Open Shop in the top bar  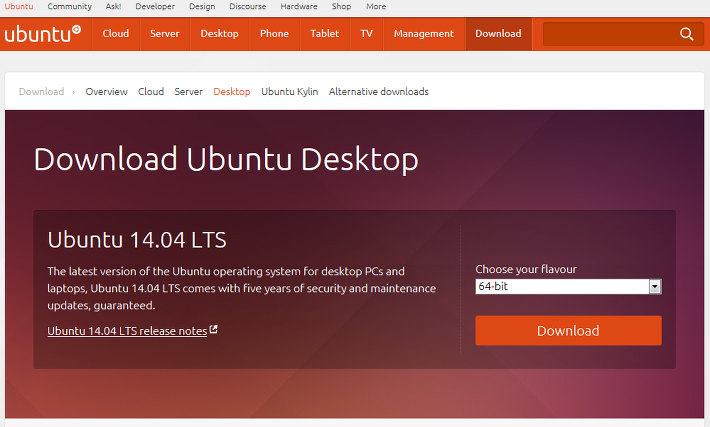point(341,7)
